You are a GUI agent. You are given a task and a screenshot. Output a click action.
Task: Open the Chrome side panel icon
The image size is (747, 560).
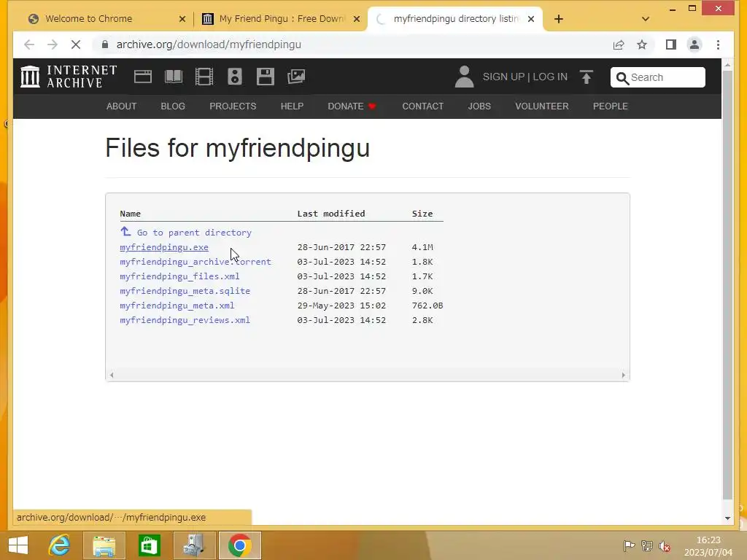[671, 44]
